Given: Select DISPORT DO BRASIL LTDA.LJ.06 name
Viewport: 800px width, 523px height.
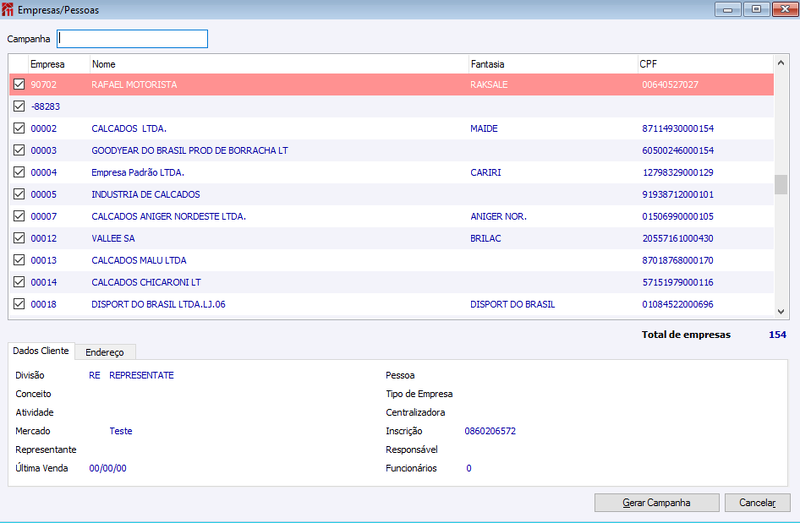Looking at the screenshot, I should [x=158, y=304].
